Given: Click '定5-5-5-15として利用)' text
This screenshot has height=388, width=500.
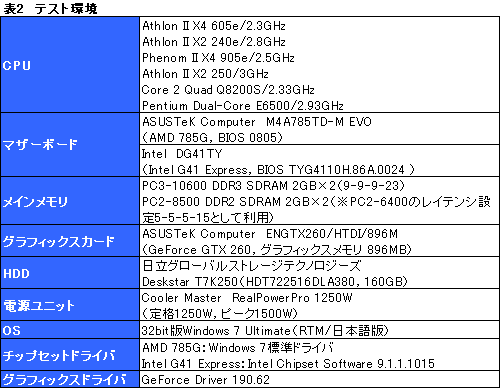Looking at the screenshot, I should tap(208, 218).
